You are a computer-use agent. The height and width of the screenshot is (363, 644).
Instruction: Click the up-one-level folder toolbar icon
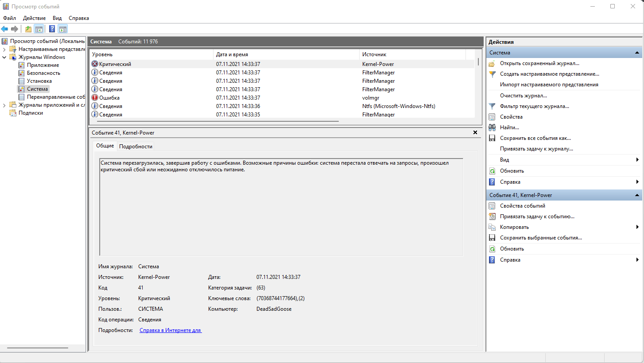(x=28, y=29)
